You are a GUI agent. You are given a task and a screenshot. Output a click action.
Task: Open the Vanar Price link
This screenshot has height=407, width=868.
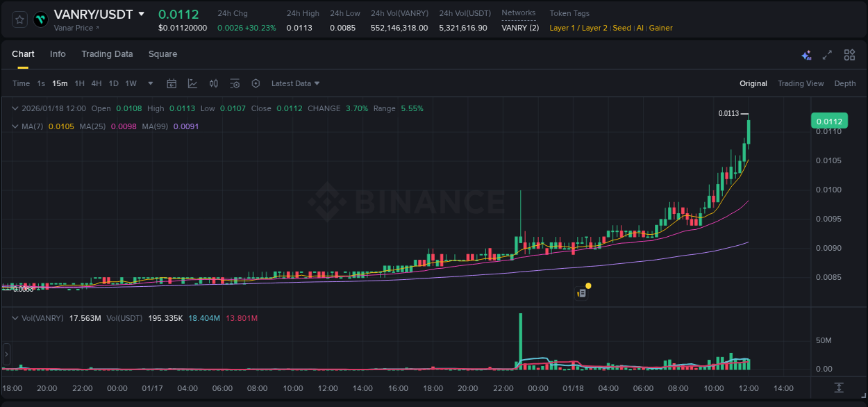pos(74,28)
